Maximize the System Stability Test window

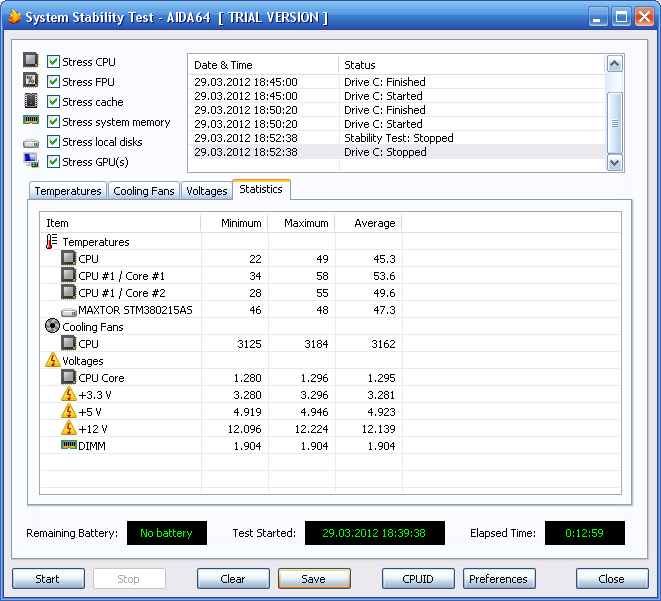click(x=621, y=17)
